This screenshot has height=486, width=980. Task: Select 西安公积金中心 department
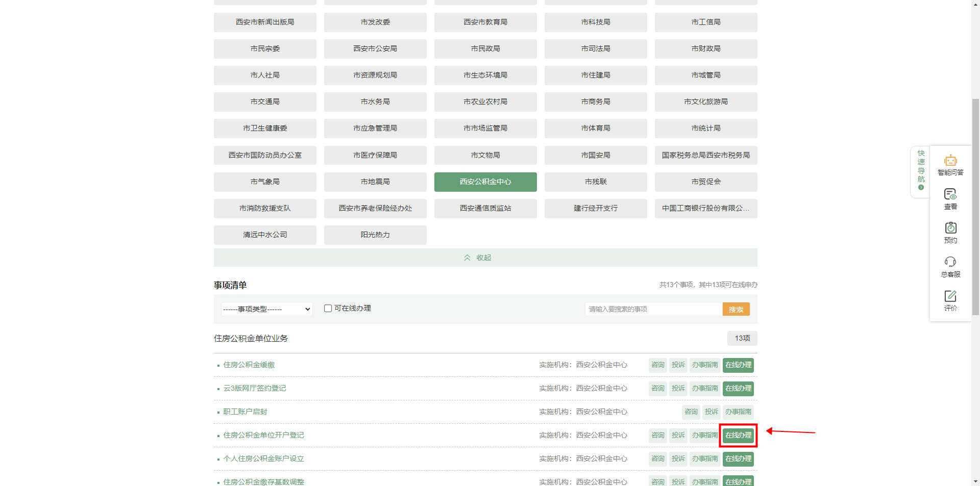tap(485, 182)
